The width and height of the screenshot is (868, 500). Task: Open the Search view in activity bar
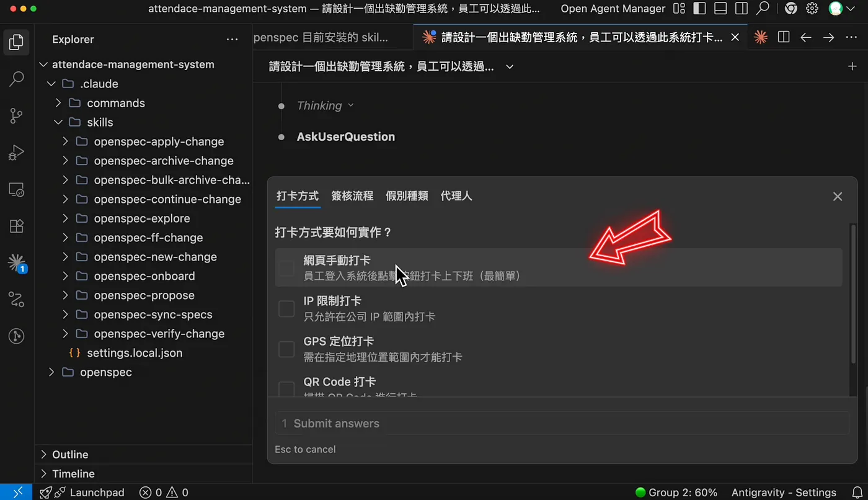[x=17, y=79]
